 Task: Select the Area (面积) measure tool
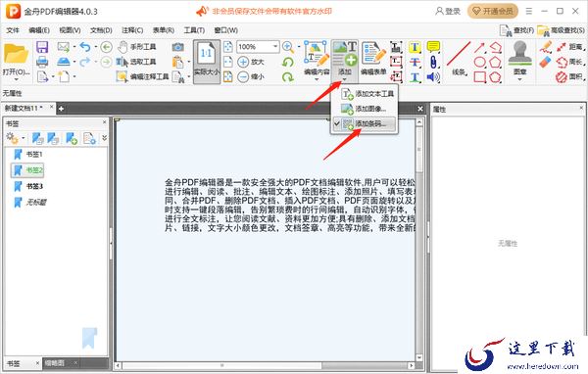[x=570, y=76]
